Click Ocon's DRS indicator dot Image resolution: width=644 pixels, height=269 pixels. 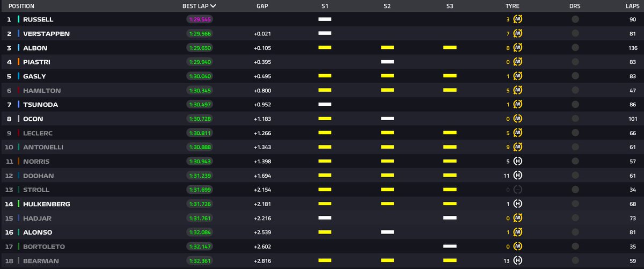575,119
